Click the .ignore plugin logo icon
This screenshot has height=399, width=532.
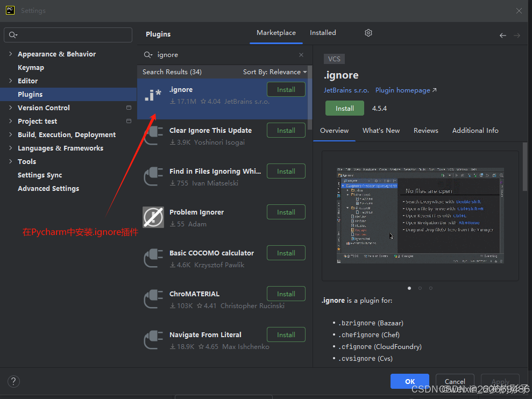[x=153, y=95]
